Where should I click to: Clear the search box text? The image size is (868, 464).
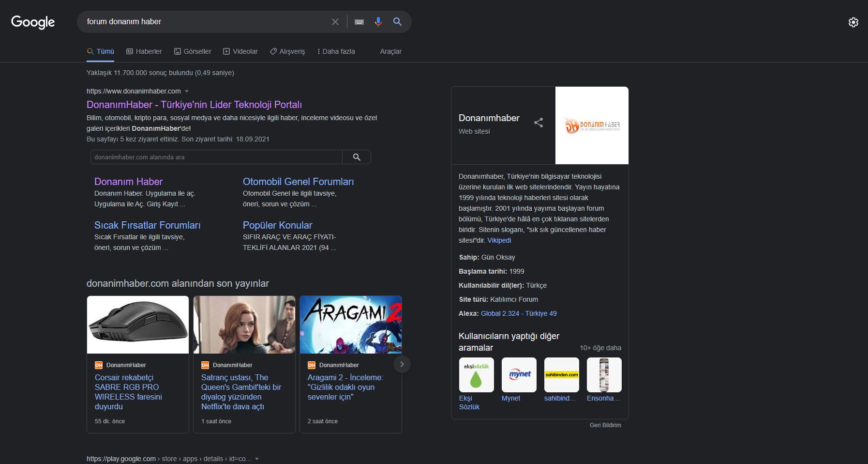coord(335,22)
